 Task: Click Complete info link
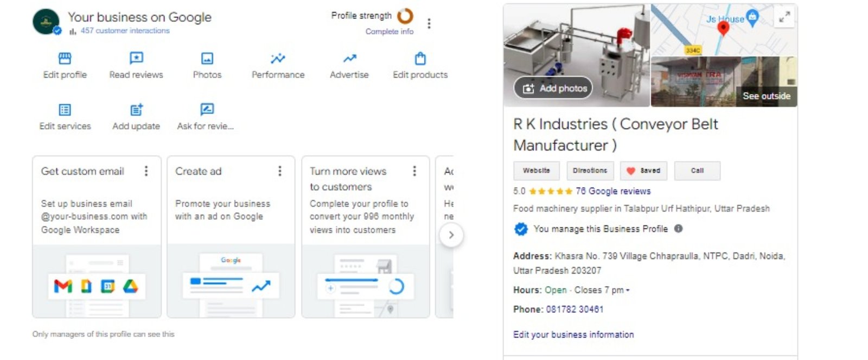[x=390, y=31]
